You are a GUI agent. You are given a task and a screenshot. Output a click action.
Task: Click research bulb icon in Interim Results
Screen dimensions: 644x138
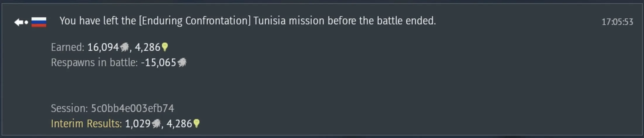tap(197, 123)
